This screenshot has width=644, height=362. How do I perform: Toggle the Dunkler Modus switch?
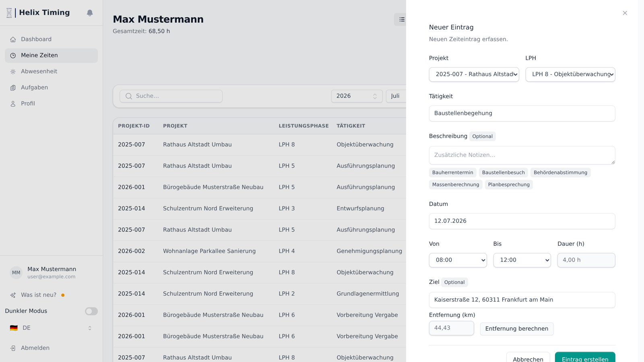[x=91, y=311]
